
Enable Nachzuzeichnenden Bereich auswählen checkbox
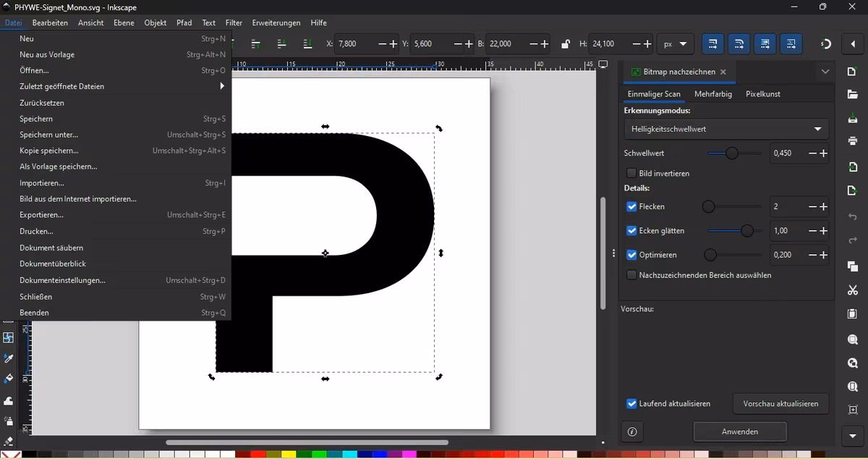(x=631, y=275)
